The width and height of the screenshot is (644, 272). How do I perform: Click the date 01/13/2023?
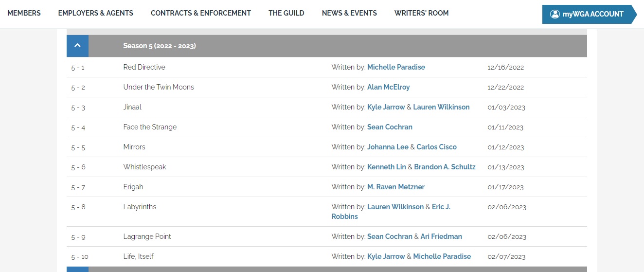505,167
